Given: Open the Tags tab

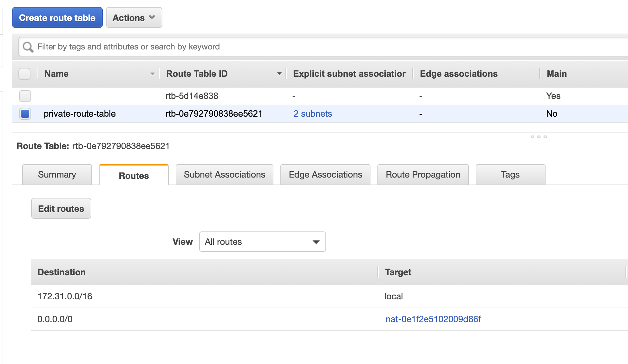Looking at the screenshot, I should pyautogui.click(x=510, y=175).
